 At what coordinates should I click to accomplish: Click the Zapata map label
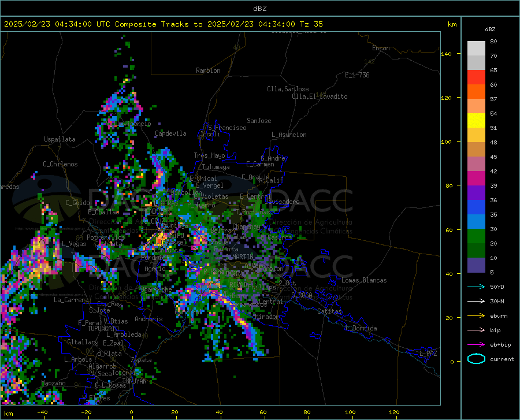click(x=142, y=360)
